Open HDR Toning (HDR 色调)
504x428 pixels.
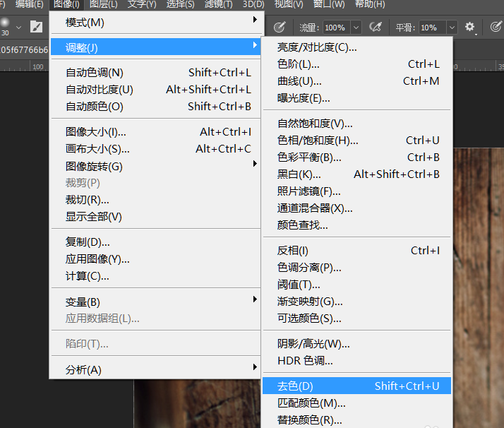(x=356, y=361)
